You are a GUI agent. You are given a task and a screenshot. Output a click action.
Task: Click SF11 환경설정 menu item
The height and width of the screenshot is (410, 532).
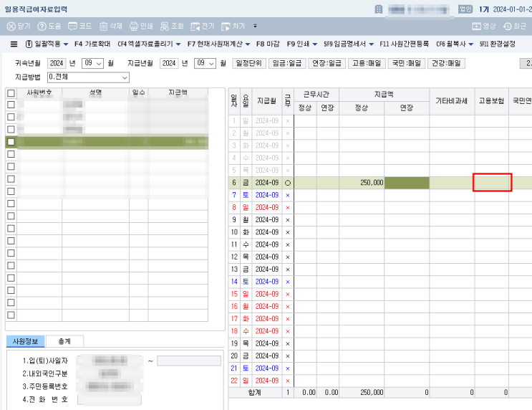click(x=498, y=44)
